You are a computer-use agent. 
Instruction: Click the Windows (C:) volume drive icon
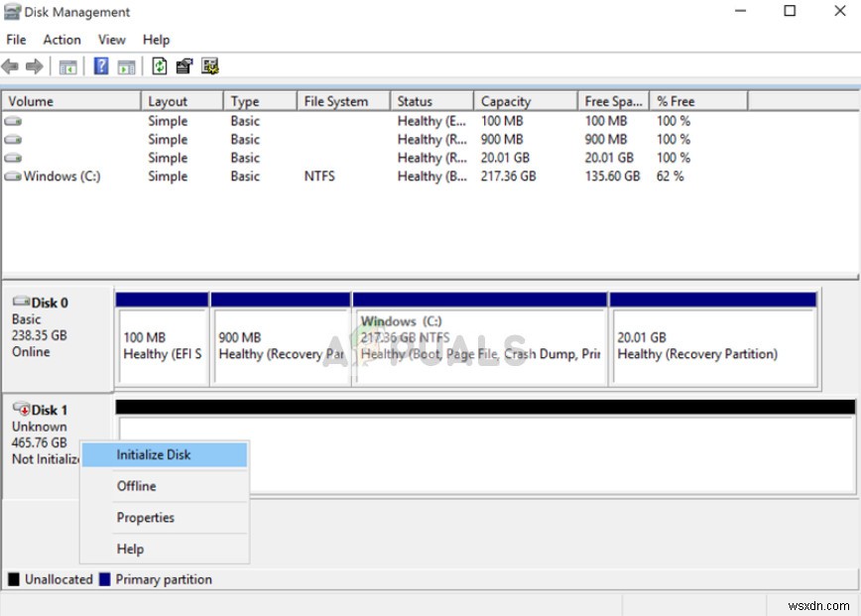[13, 177]
